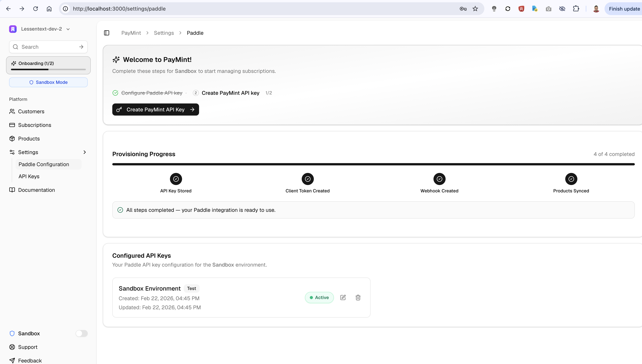Toggle the password manager key icon
This screenshot has width=642, height=364.
pyautogui.click(x=463, y=8)
